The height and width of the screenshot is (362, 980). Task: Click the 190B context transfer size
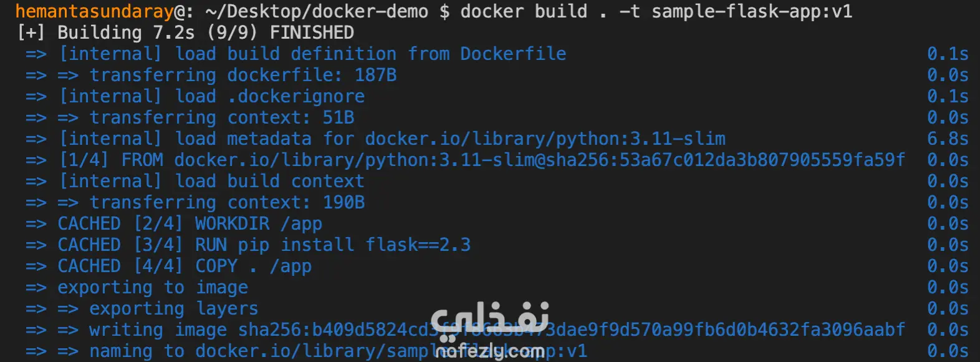343,202
